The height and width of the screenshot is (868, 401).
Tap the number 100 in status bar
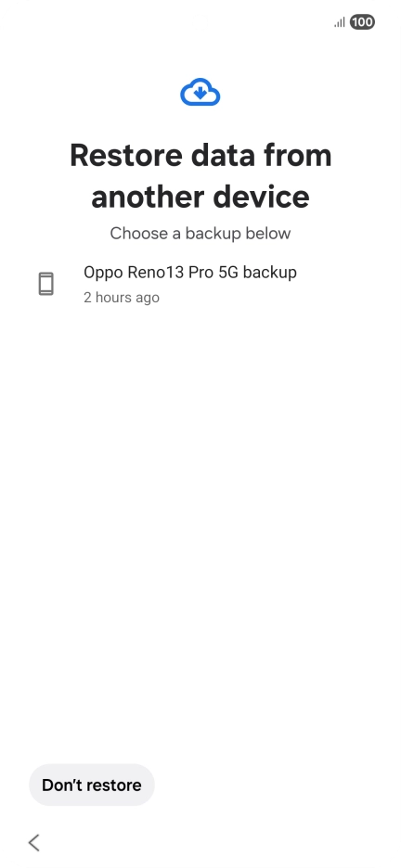tap(362, 22)
